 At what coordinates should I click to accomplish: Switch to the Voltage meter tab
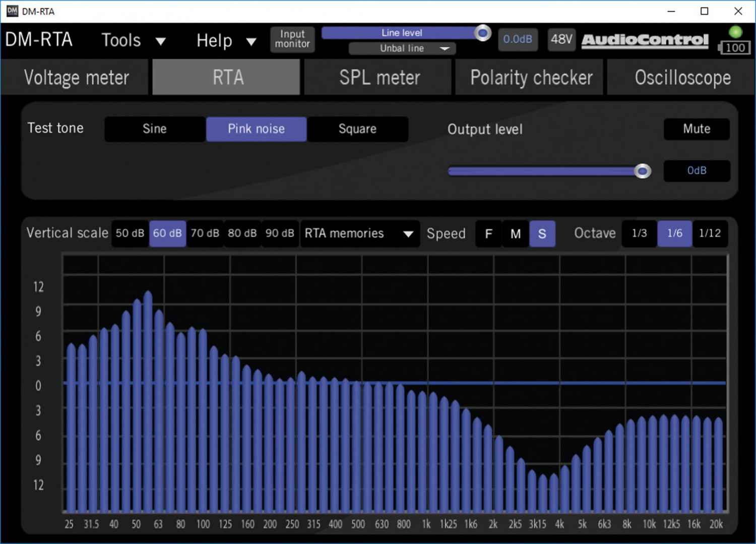point(76,78)
